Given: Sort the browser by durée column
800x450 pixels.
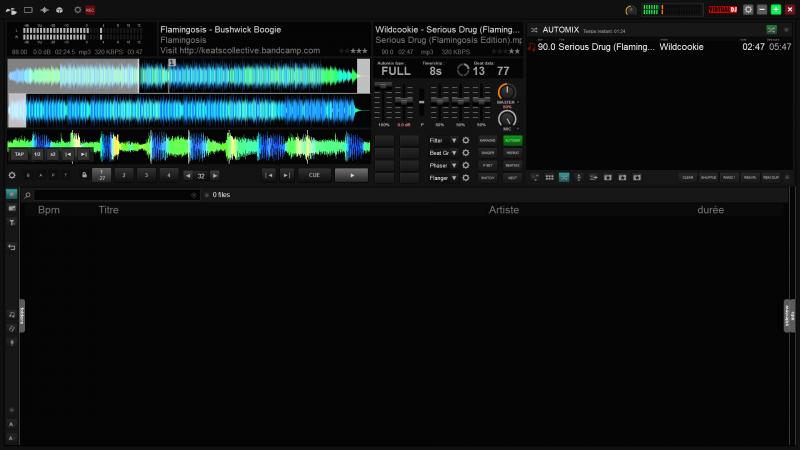Looking at the screenshot, I should (710, 210).
